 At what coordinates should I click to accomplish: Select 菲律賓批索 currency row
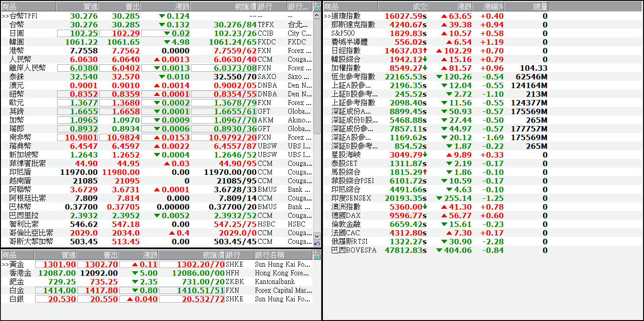(x=157, y=163)
